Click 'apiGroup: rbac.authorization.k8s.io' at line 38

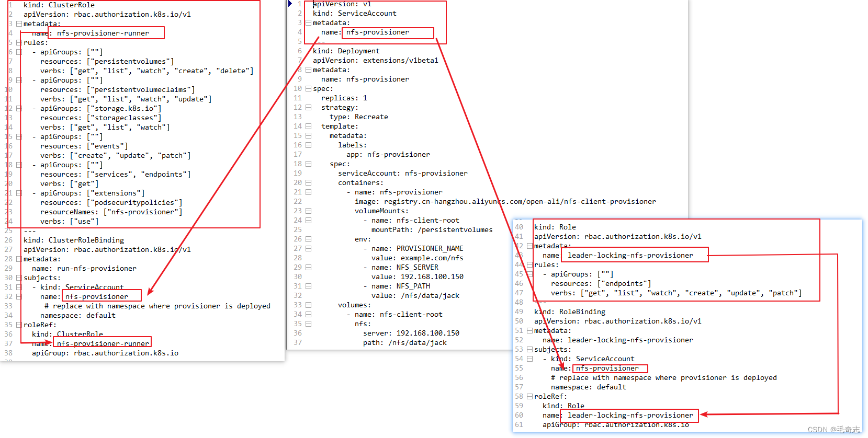105,353
